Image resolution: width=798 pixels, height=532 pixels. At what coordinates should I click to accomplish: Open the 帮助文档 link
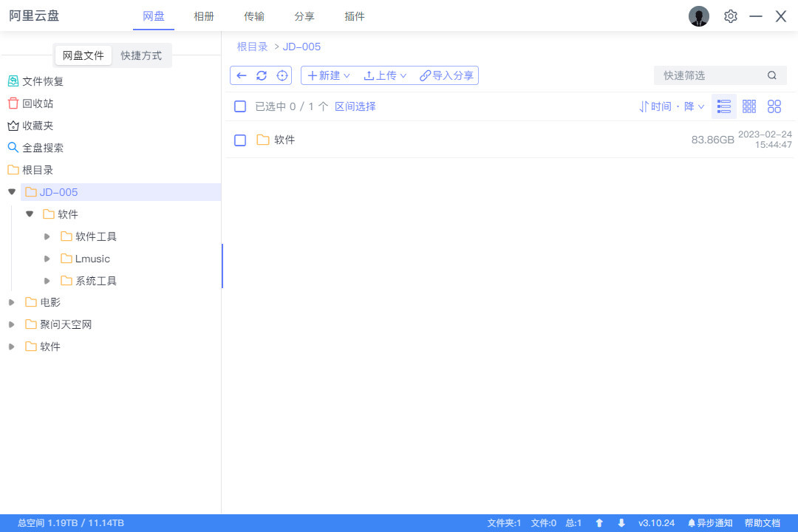tap(763, 523)
